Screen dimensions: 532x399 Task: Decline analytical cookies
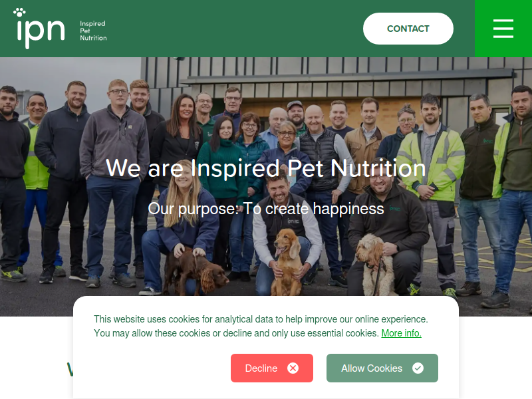[x=272, y=368]
